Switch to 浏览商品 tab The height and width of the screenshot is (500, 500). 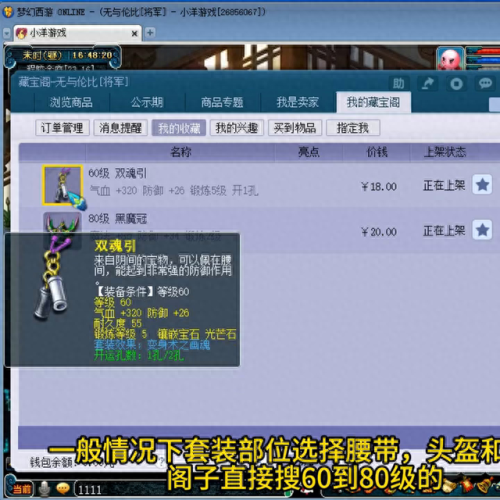click(71, 102)
